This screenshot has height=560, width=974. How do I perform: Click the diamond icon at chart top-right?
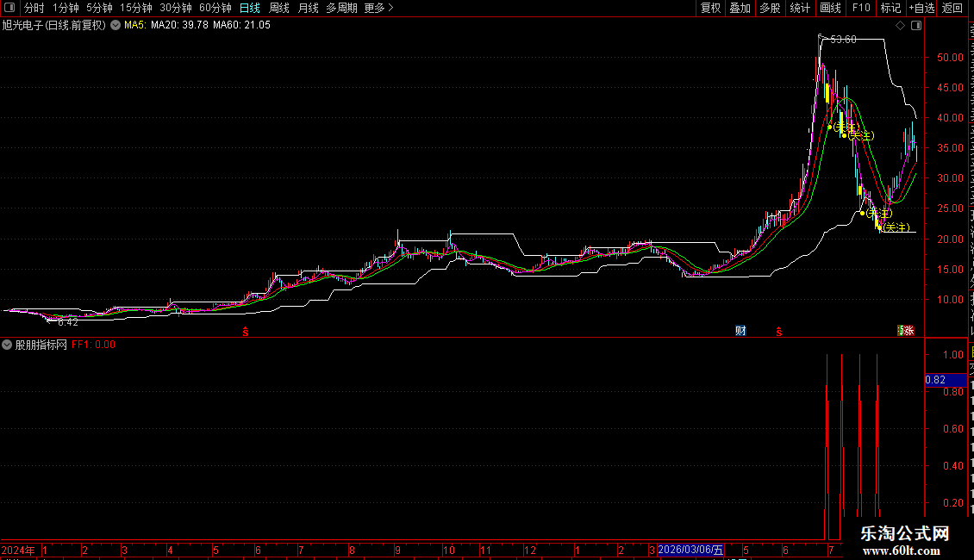[900, 26]
